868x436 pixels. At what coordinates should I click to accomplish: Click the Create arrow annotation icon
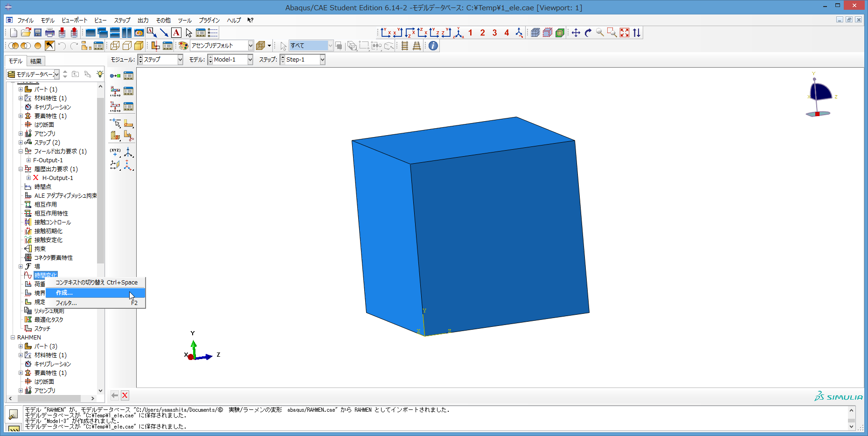[x=164, y=33]
